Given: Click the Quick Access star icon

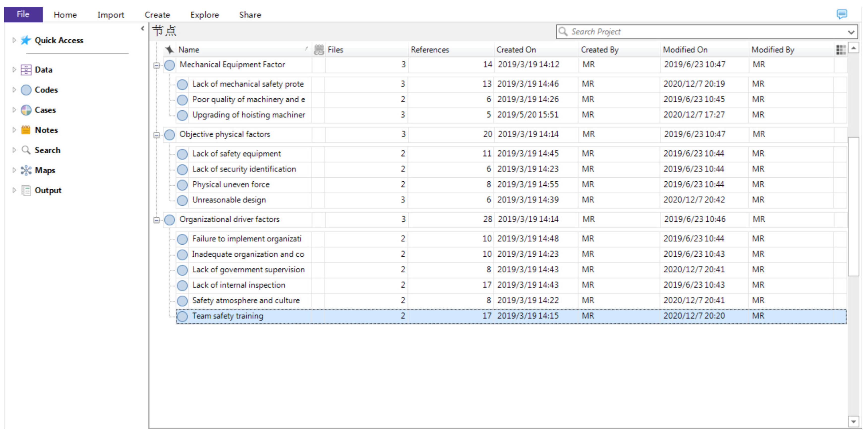Looking at the screenshot, I should pos(26,40).
